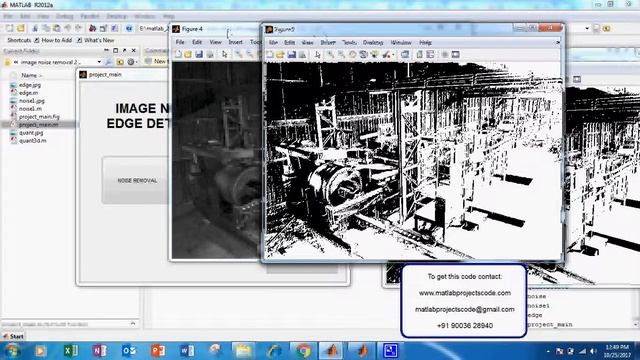Click MATLAB Start button
640x360 pixels.
[x=13, y=336]
